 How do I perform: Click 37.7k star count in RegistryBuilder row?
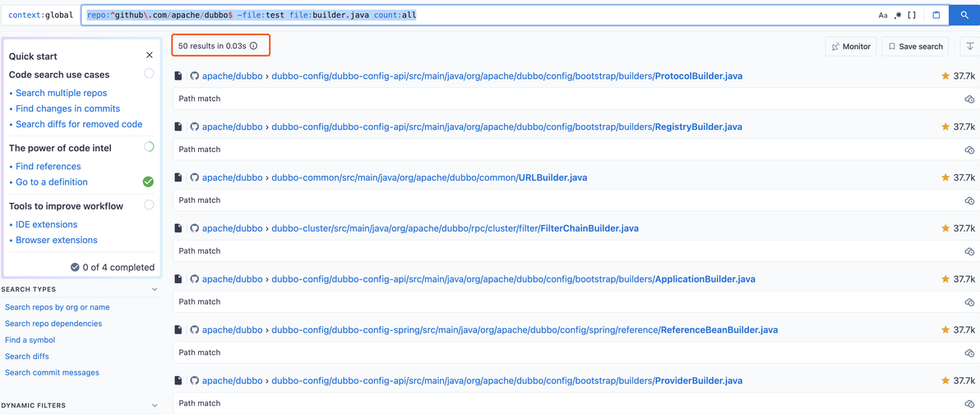click(964, 126)
